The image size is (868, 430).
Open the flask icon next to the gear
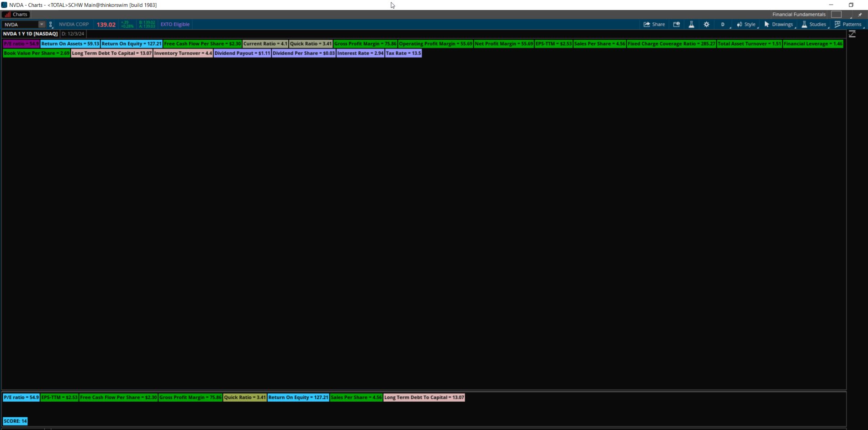[691, 24]
